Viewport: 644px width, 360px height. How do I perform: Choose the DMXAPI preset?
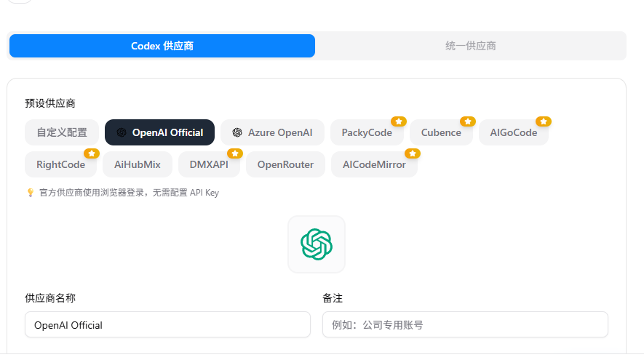click(209, 164)
